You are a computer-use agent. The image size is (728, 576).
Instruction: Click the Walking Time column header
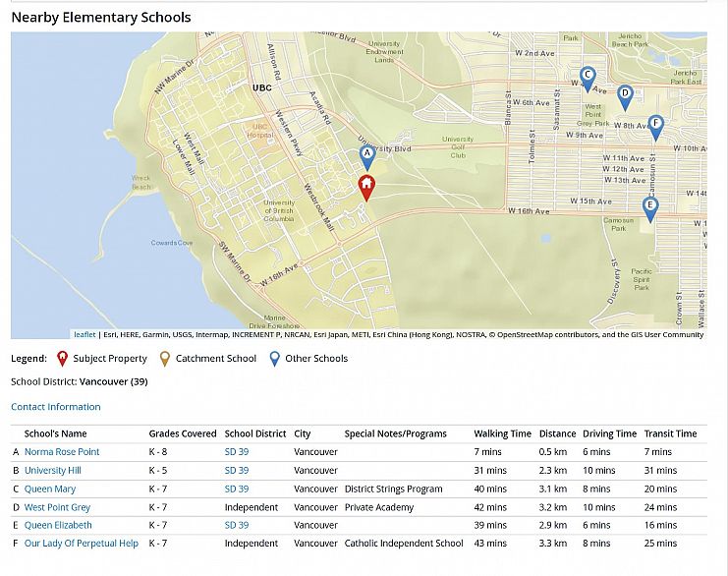click(x=502, y=433)
